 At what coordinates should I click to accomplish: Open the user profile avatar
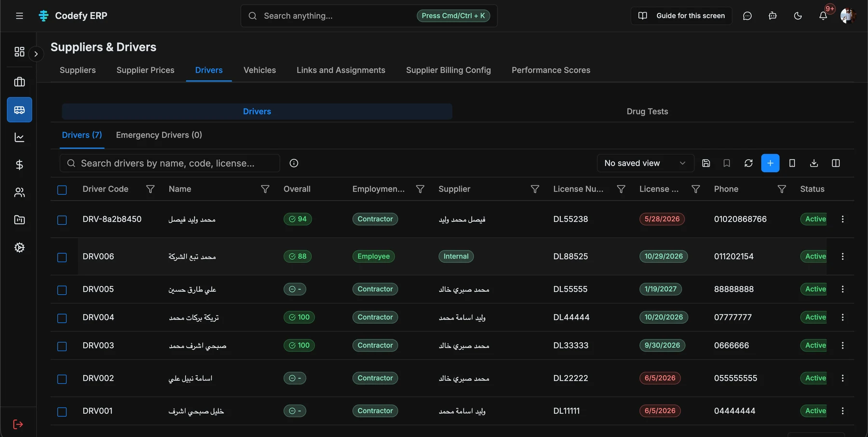(847, 16)
